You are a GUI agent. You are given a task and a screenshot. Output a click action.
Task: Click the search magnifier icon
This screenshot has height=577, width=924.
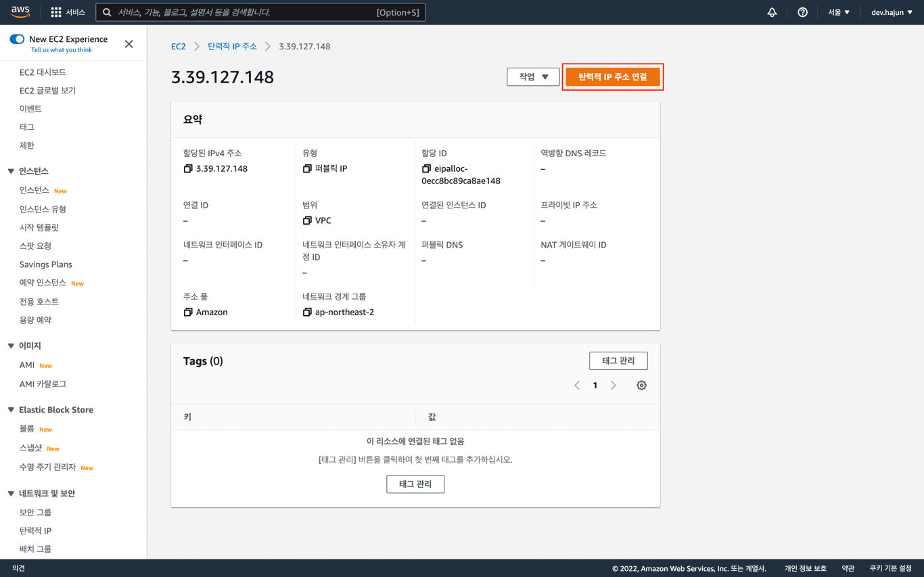click(107, 12)
